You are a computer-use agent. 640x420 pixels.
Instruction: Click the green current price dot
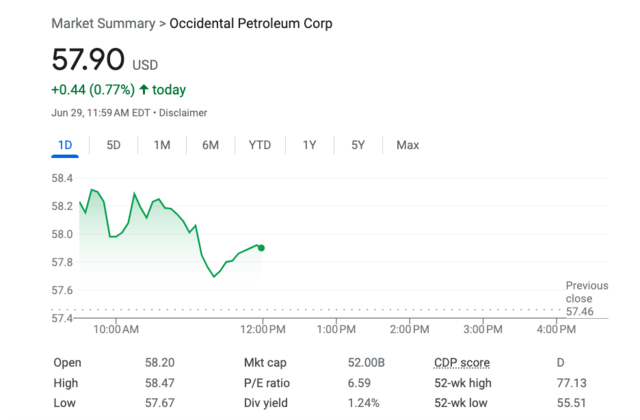[x=261, y=247]
